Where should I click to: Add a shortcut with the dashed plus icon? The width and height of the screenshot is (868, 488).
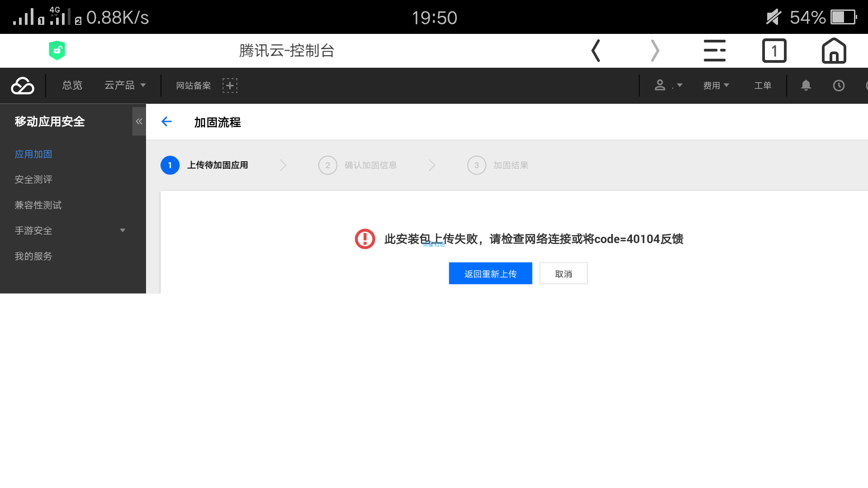pos(230,85)
